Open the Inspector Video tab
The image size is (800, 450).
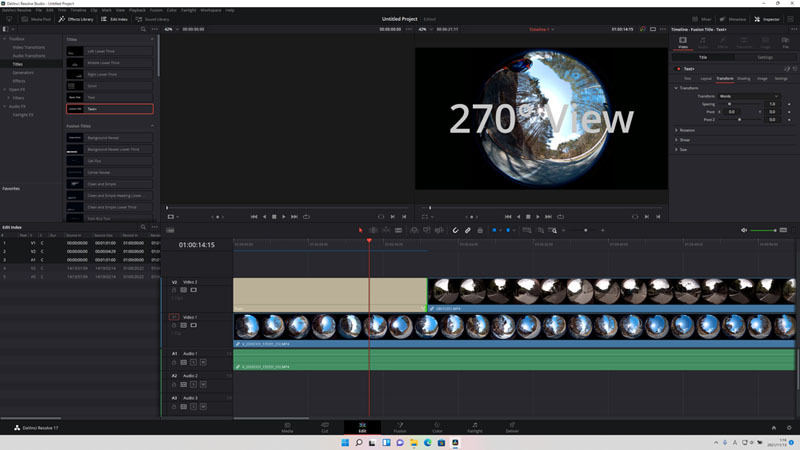coord(683,42)
